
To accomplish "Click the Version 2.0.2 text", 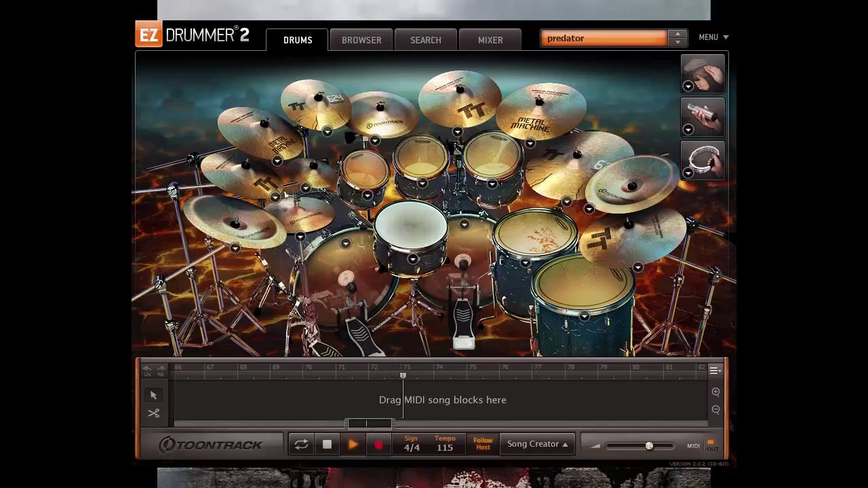I will pos(698,464).
